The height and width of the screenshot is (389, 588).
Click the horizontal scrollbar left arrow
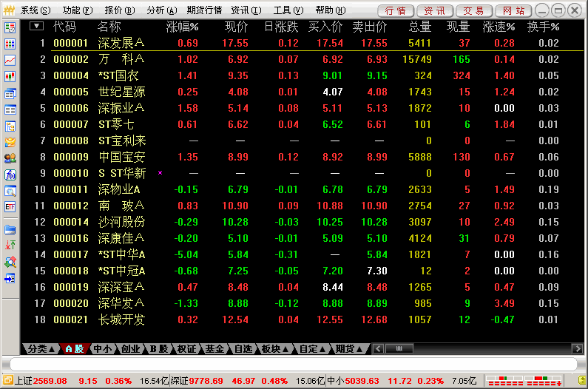[378, 349]
